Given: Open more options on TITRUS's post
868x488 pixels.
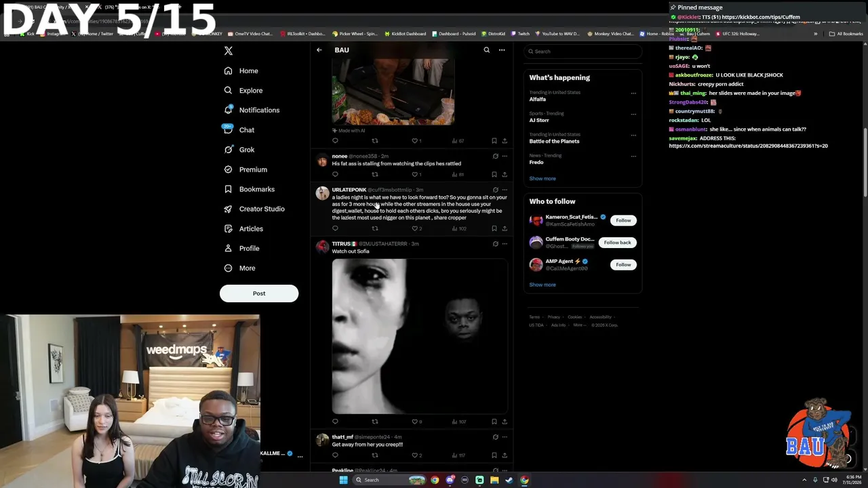Looking at the screenshot, I should [x=505, y=244].
